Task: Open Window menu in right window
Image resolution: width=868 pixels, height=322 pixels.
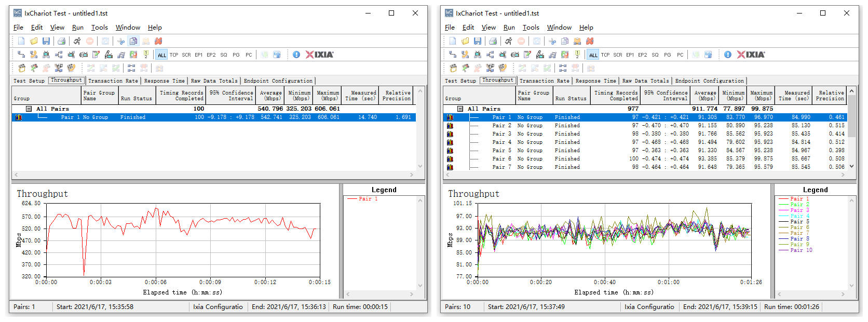Action: pyautogui.click(x=559, y=28)
